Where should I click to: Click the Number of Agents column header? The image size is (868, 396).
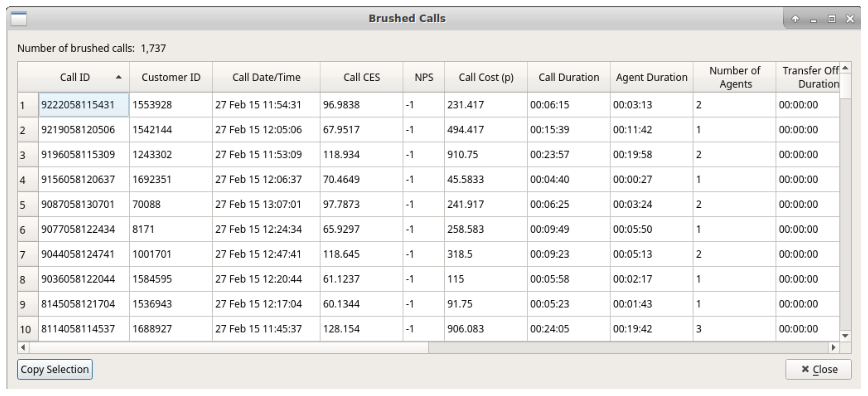tap(735, 77)
